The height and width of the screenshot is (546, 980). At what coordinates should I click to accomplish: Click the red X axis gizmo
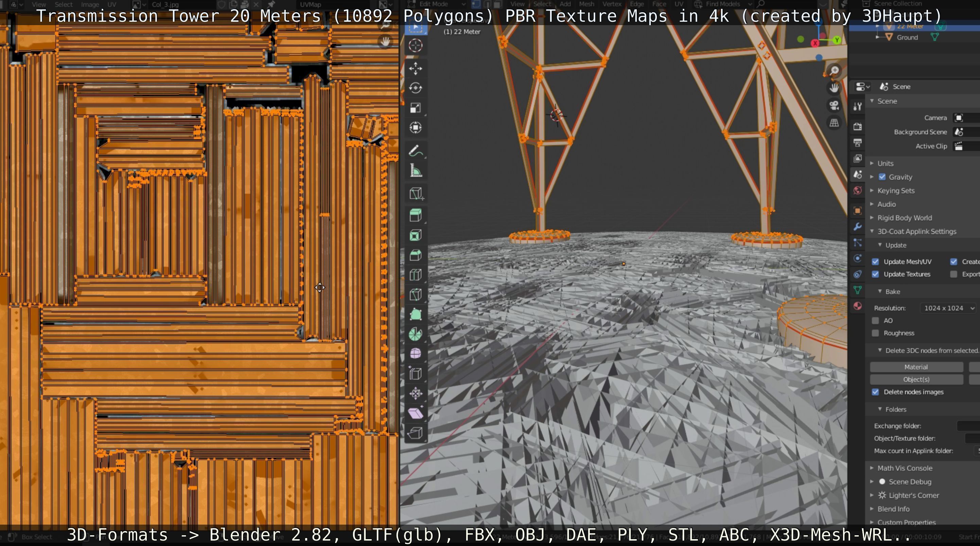coord(815,43)
